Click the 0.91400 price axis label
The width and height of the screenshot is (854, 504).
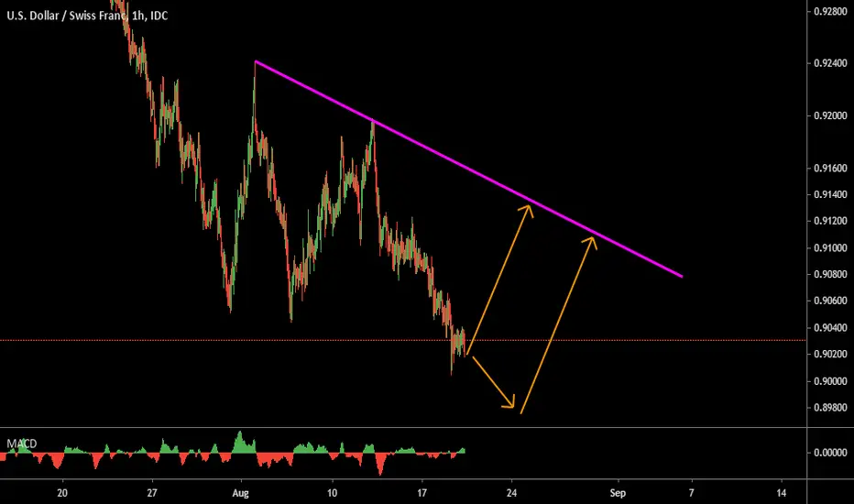830,194
